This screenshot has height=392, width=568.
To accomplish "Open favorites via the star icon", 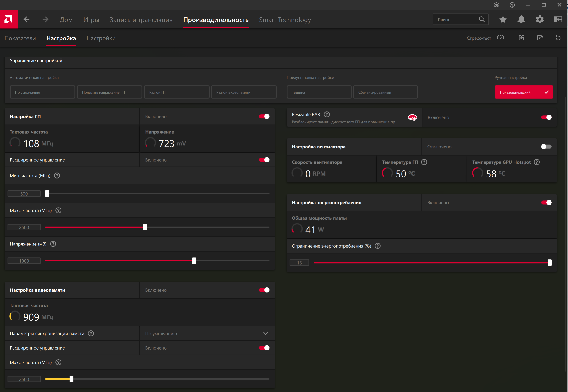I will point(503,19).
